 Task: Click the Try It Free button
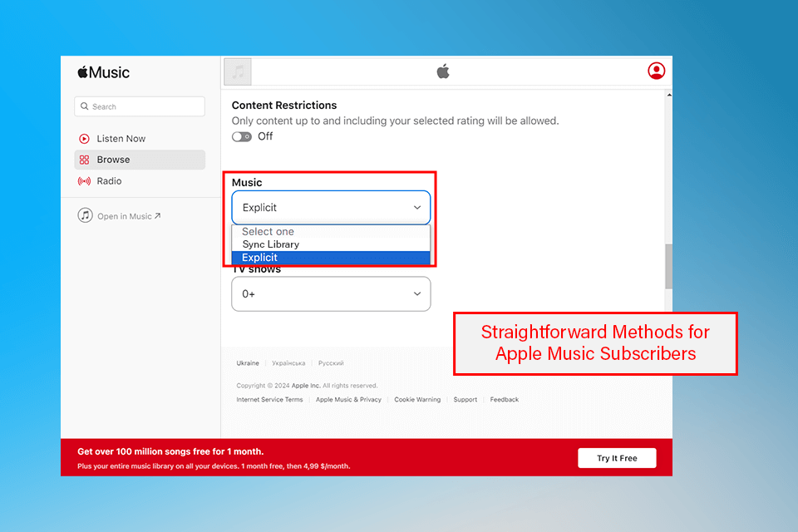[x=617, y=458]
